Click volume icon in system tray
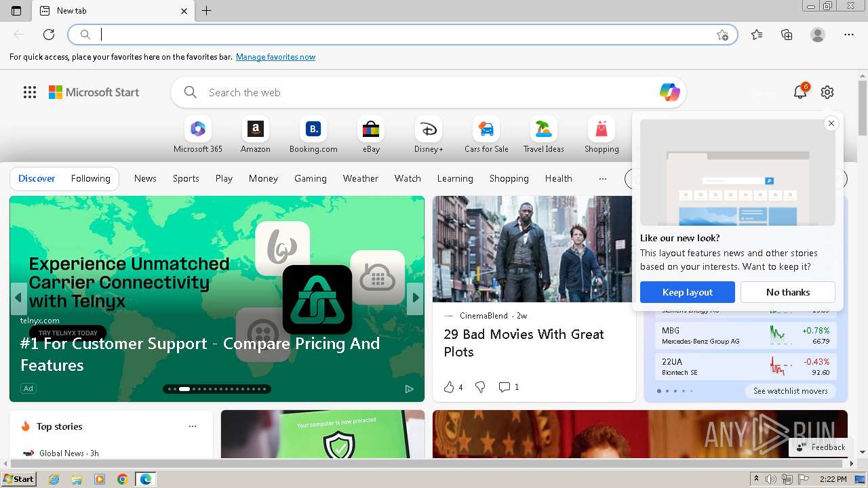 pos(771,479)
